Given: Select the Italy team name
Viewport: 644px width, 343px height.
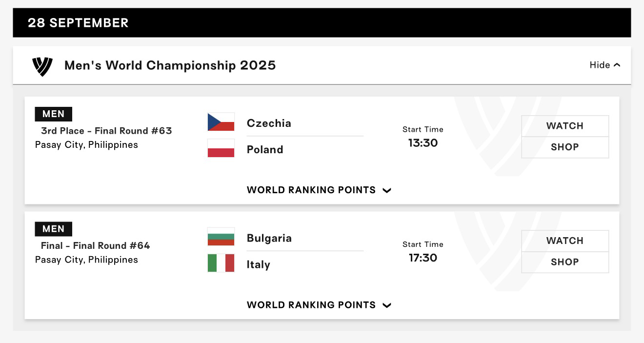Looking at the screenshot, I should (259, 264).
